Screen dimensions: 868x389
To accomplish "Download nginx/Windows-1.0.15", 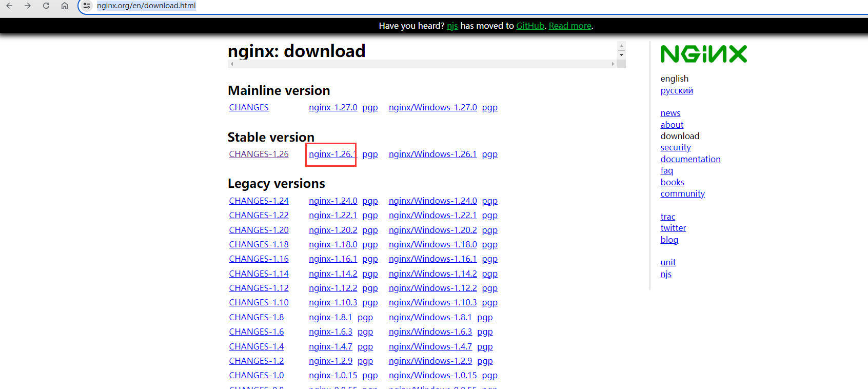I will (433, 375).
